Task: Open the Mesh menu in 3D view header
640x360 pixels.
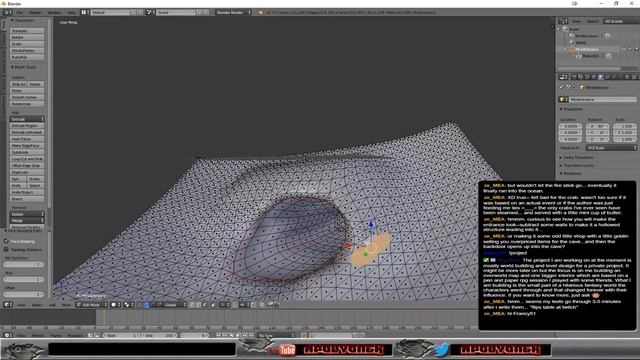Action: tap(66, 304)
